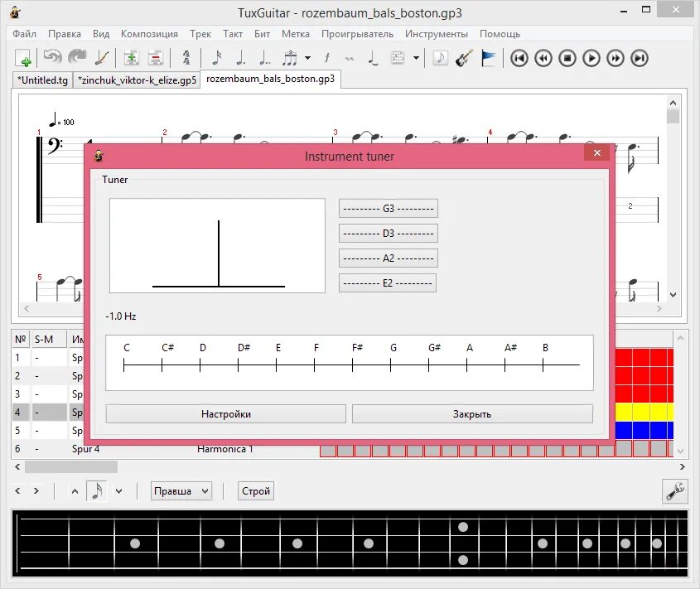Image resolution: width=700 pixels, height=589 pixels.
Task: Select the edit mode pencil icon
Action: 102,58
